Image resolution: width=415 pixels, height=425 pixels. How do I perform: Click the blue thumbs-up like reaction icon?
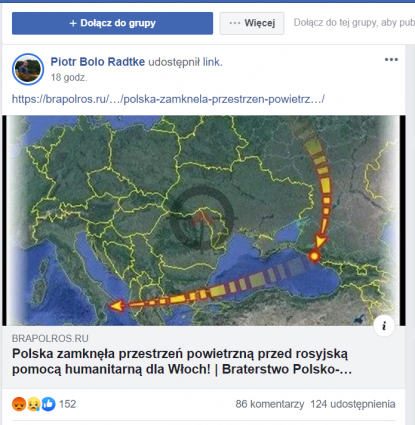point(48,404)
